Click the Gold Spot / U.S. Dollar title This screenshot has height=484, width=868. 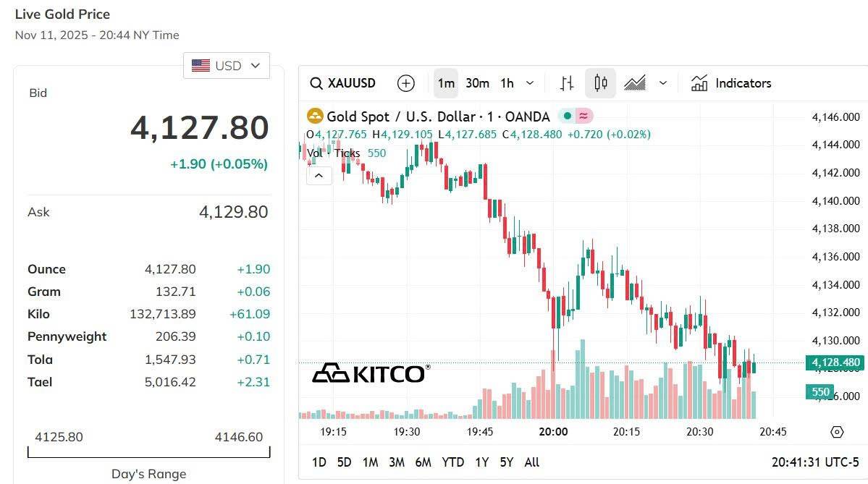click(x=434, y=116)
